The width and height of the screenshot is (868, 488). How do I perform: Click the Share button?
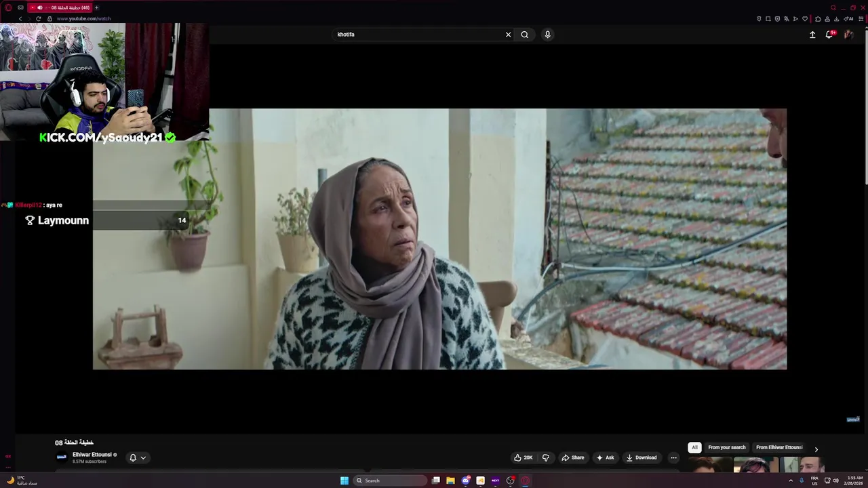point(573,457)
